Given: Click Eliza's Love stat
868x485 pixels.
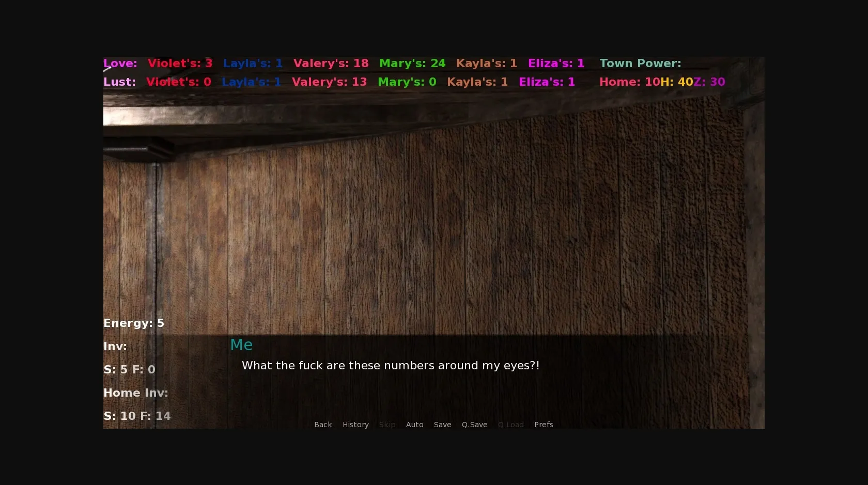Looking at the screenshot, I should (556, 64).
